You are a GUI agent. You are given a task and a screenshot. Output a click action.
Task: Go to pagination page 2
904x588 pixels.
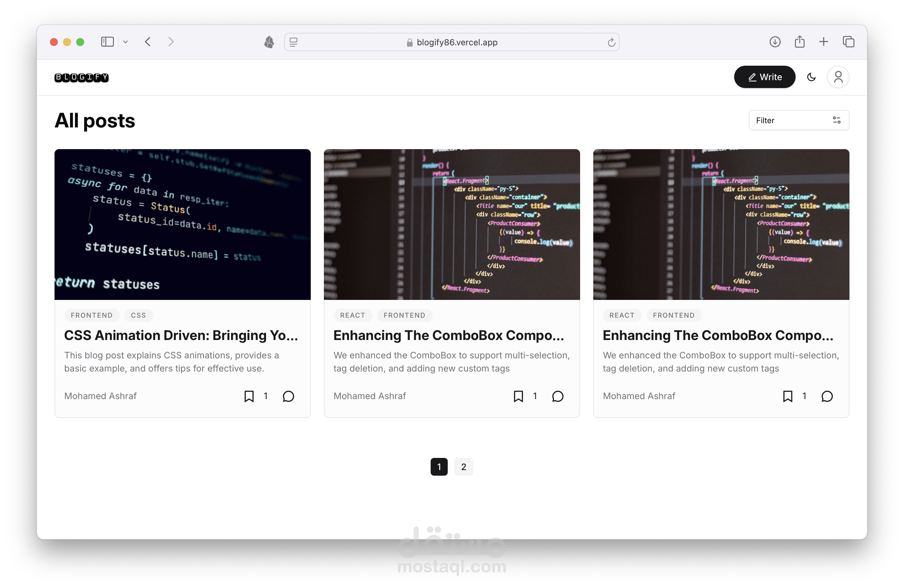click(x=463, y=467)
